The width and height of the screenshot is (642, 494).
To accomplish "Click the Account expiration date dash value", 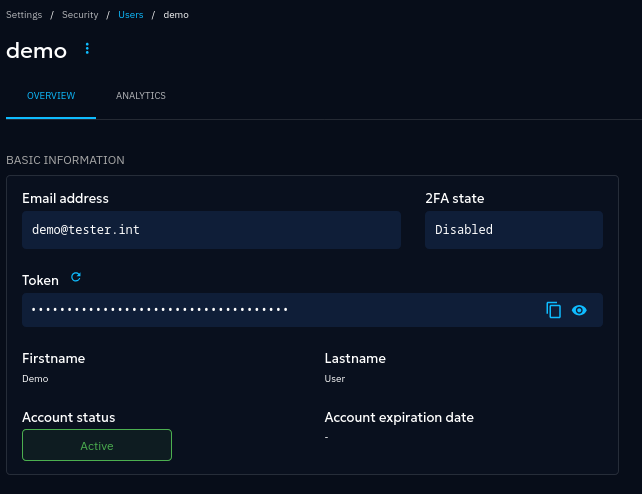I will tap(326, 437).
